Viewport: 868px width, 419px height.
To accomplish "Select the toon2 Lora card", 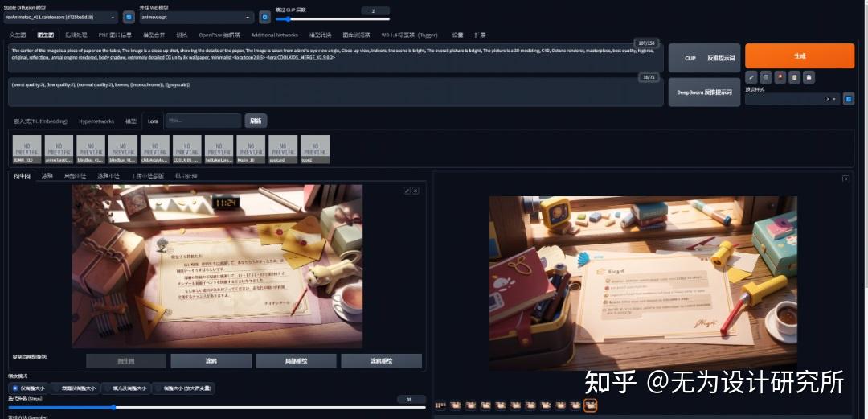I will pyautogui.click(x=315, y=150).
